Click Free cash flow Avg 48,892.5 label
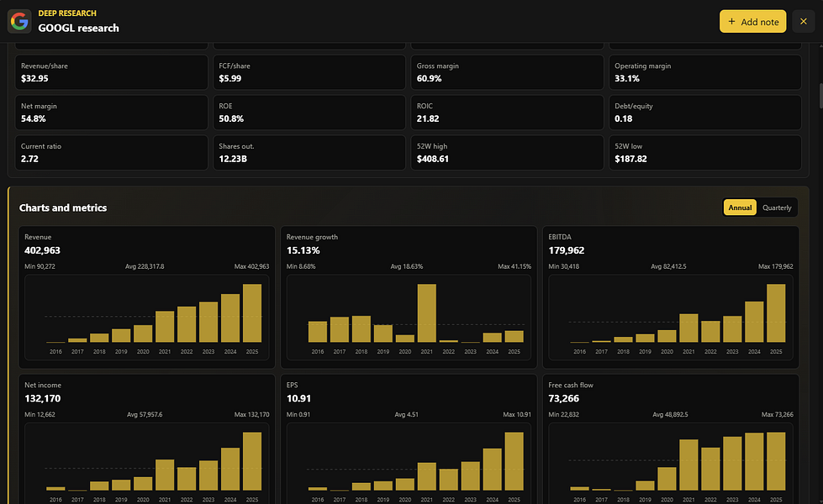823x504 pixels. click(x=670, y=414)
